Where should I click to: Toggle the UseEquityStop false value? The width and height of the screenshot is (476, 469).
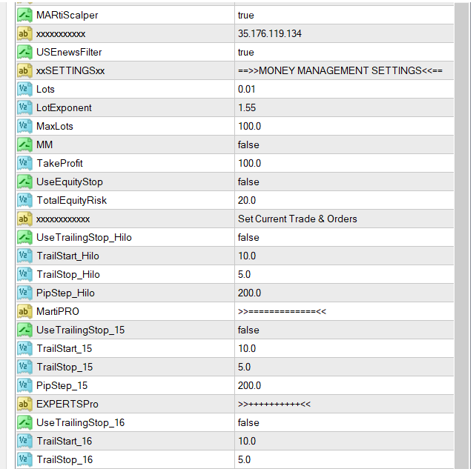248,182
